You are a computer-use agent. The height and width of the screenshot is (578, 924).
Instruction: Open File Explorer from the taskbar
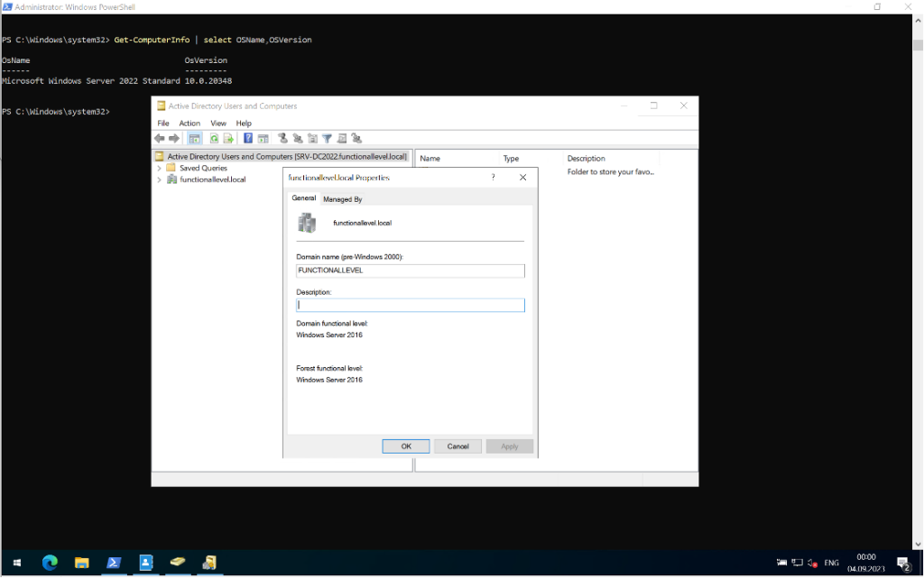coord(81,562)
